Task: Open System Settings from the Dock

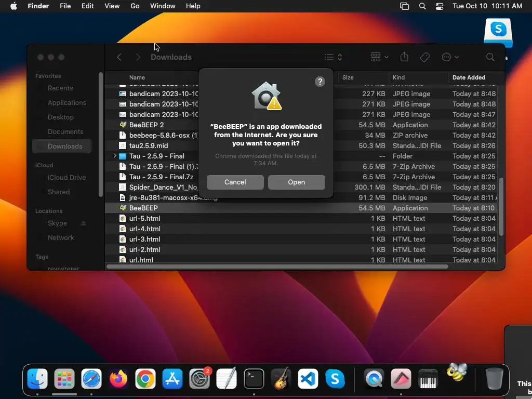Action: pyautogui.click(x=199, y=379)
